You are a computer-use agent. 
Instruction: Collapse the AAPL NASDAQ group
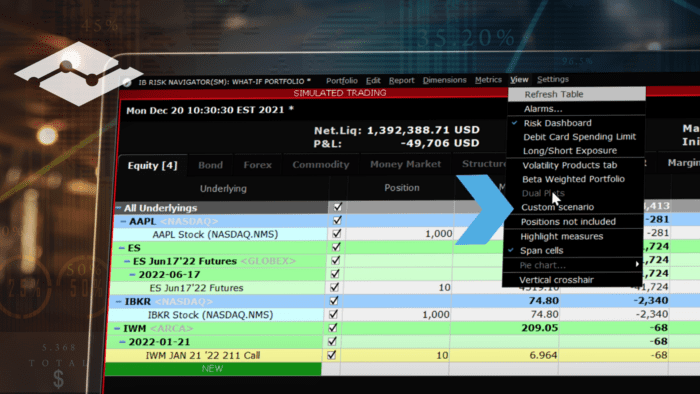(x=124, y=221)
